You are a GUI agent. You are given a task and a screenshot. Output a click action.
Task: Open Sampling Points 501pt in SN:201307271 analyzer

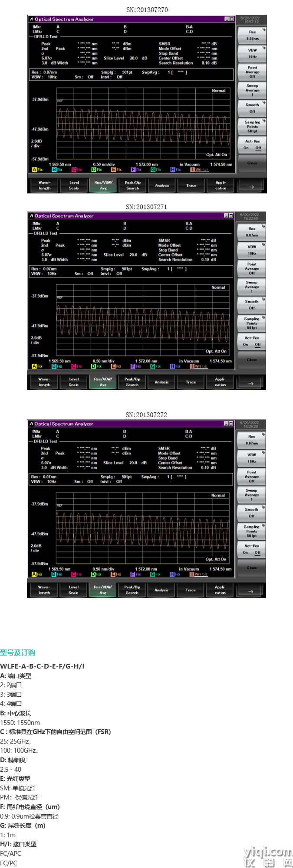point(252,323)
